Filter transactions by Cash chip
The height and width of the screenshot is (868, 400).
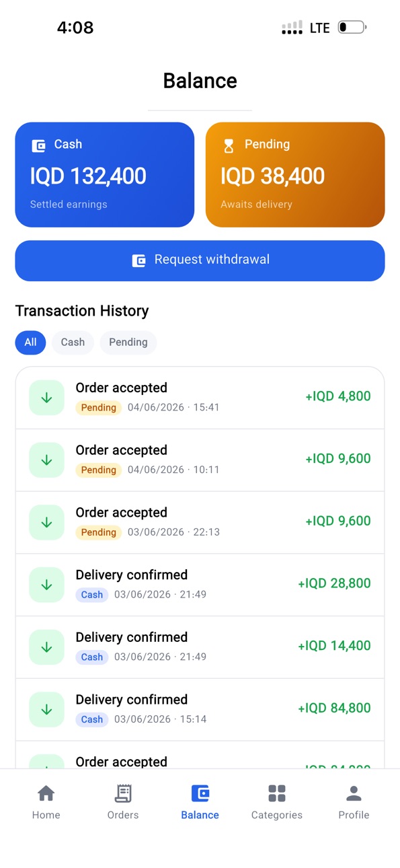(73, 342)
